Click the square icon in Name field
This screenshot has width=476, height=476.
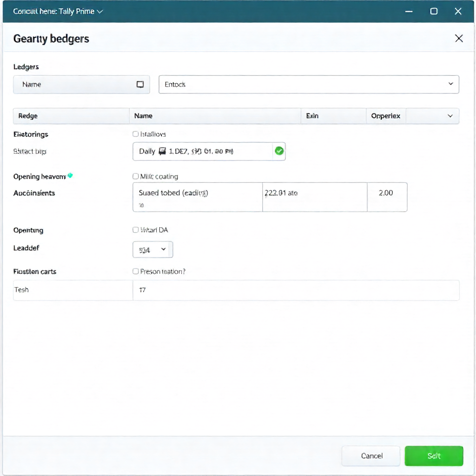(x=140, y=85)
